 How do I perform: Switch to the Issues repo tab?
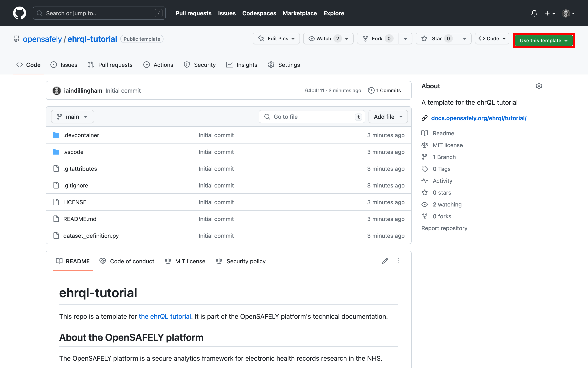pyautogui.click(x=64, y=65)
